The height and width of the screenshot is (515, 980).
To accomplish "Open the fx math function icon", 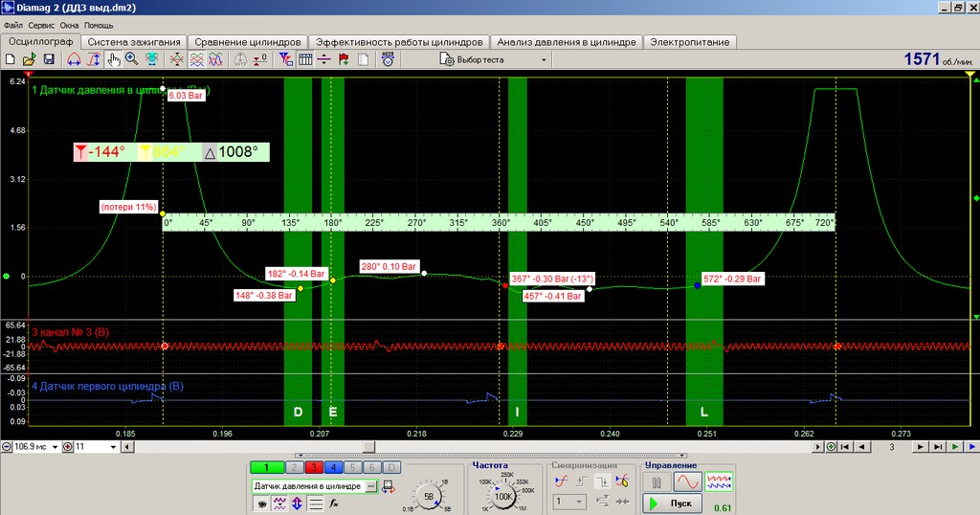I will click(x=334, y=504).
